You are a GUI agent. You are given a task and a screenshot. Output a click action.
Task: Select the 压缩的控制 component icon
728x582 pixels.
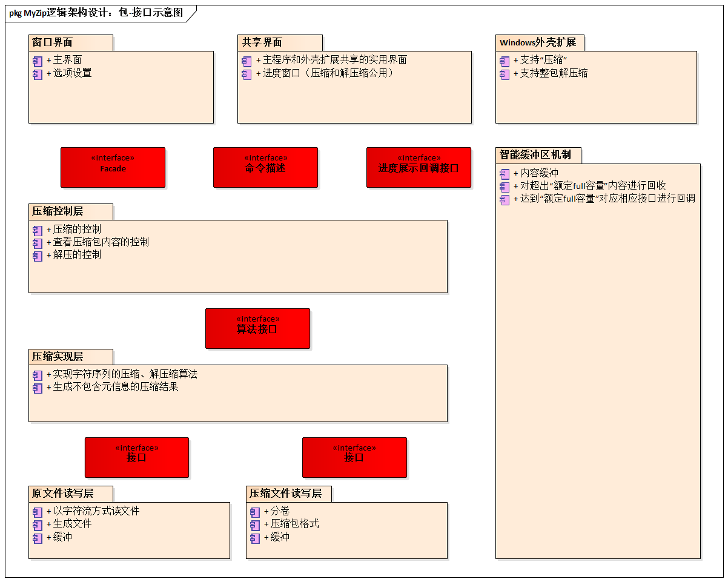pos(38,230)
